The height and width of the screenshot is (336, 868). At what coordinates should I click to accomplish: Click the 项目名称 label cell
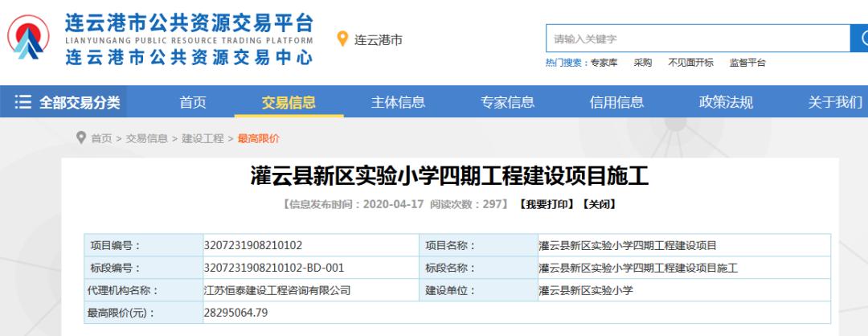pyautogui.click(x=478, y=245)
